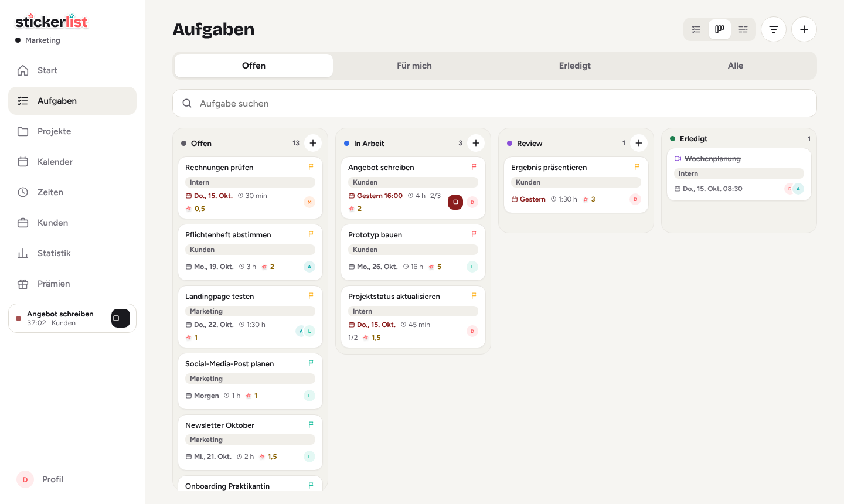Open Kalender in the sidebar

pyautogui.click(x=72, y=162)
